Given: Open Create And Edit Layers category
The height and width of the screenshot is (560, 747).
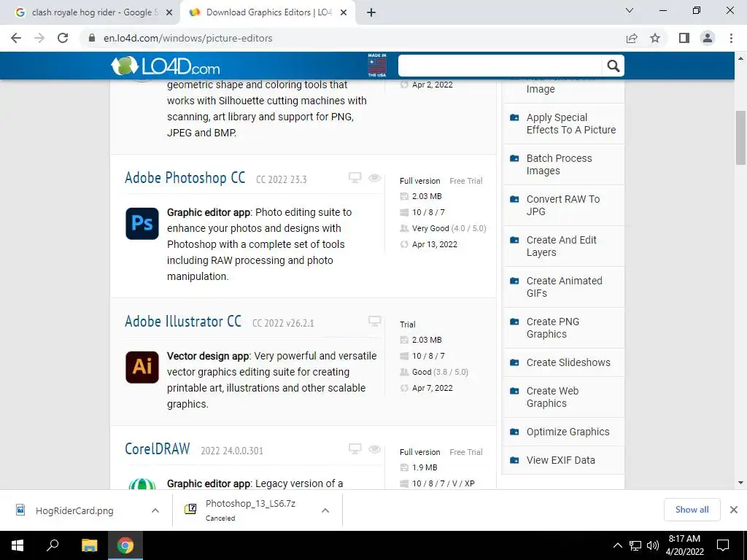Looking at the screenshot, I should tap(561, 246).
